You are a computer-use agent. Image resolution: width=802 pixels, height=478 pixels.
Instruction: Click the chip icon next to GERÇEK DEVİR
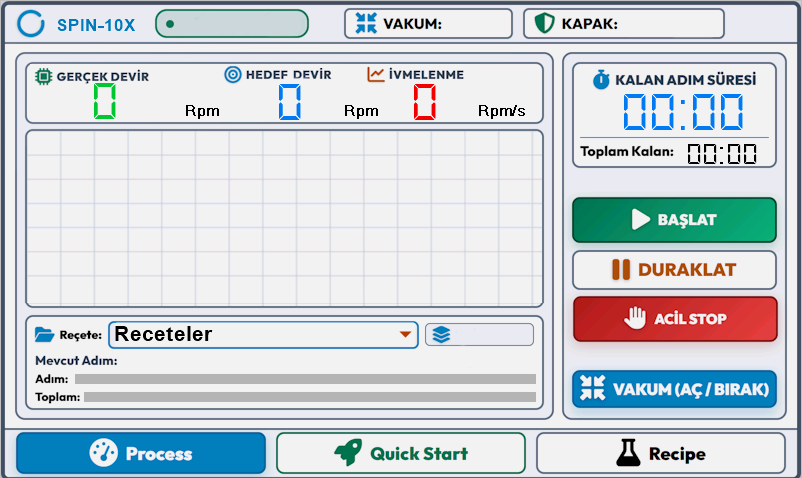pos(43,77)
